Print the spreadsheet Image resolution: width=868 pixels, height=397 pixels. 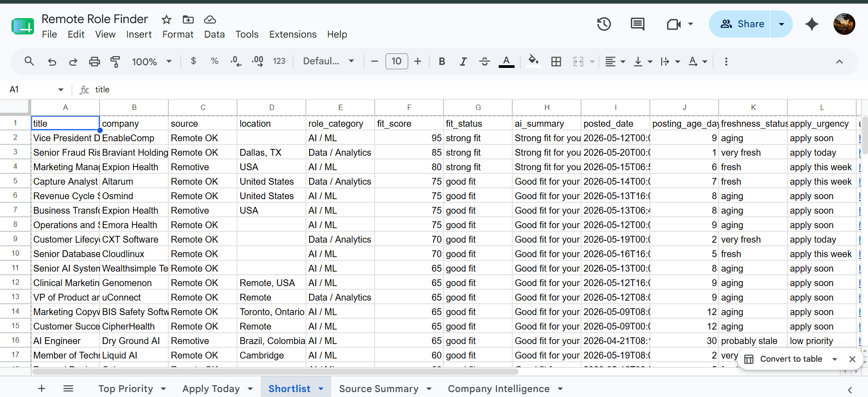94,62
